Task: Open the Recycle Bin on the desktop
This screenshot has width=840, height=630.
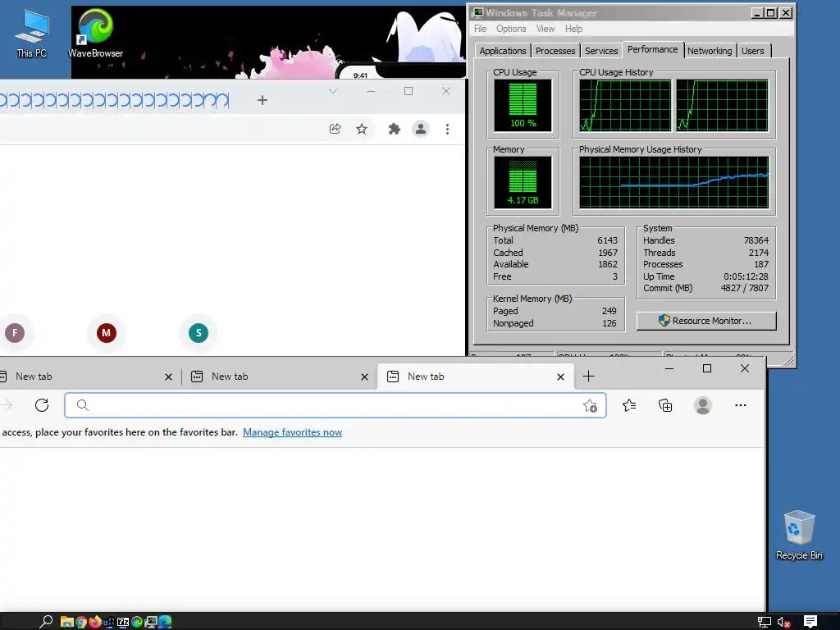Action: click(799, 535)
